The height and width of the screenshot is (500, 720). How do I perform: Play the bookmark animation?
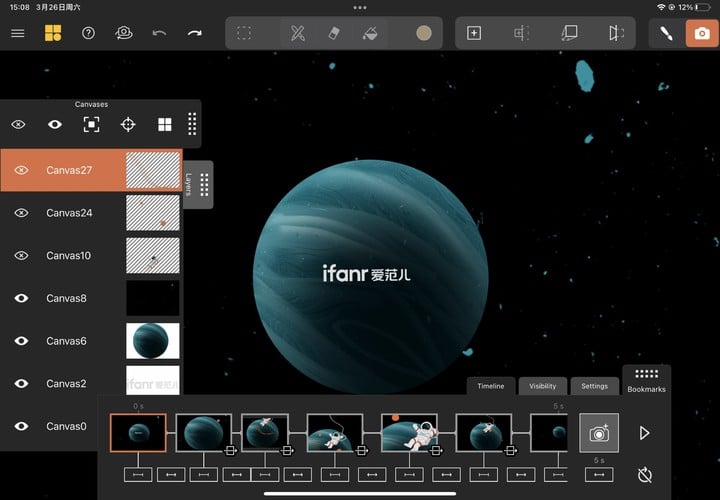point(644,433)
